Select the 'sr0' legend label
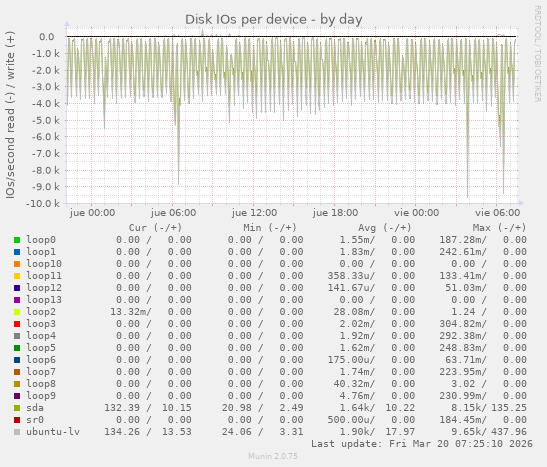The image size is (547, 467). [x=35, y=420]
